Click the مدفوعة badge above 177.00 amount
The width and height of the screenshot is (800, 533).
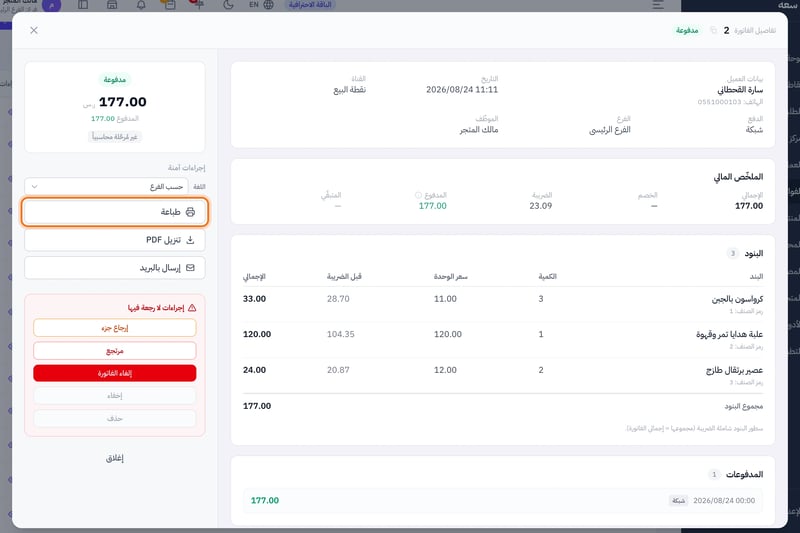click(115, 80)
